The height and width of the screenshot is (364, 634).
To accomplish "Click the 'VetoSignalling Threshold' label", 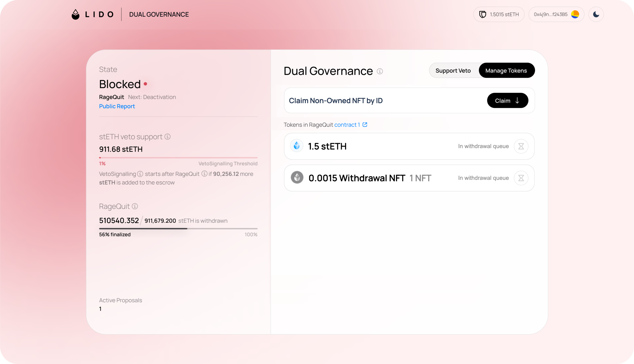I will coord(228,164).
